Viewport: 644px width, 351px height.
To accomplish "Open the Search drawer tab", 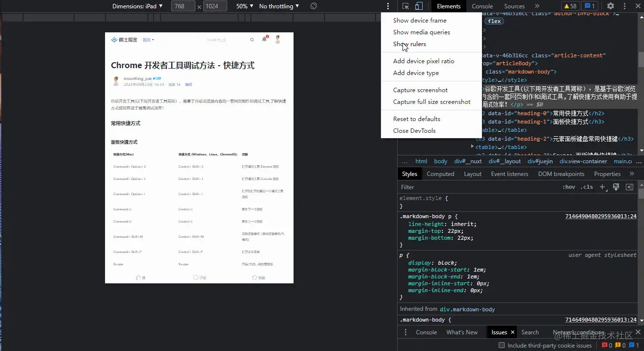I will pos(530,332).
